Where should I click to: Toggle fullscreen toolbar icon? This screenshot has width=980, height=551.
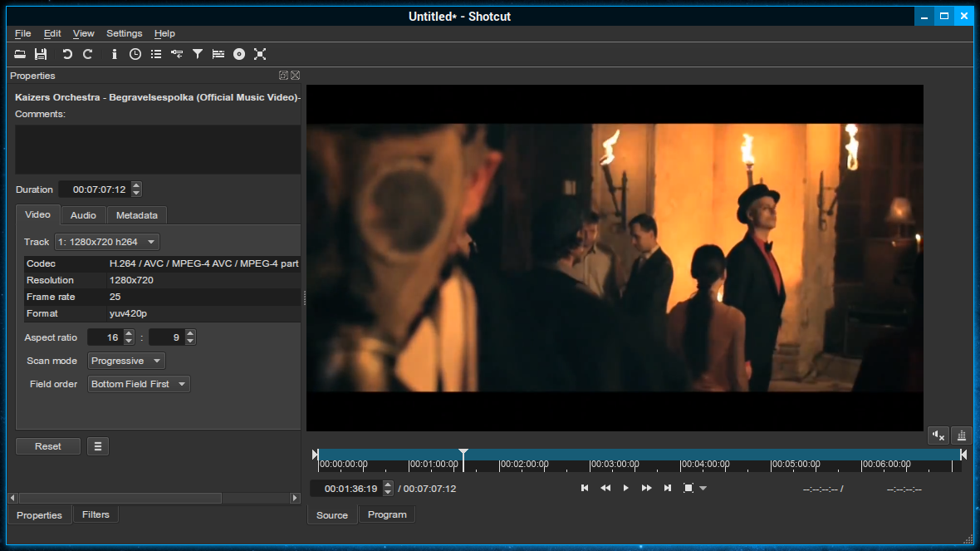point(260,54)
